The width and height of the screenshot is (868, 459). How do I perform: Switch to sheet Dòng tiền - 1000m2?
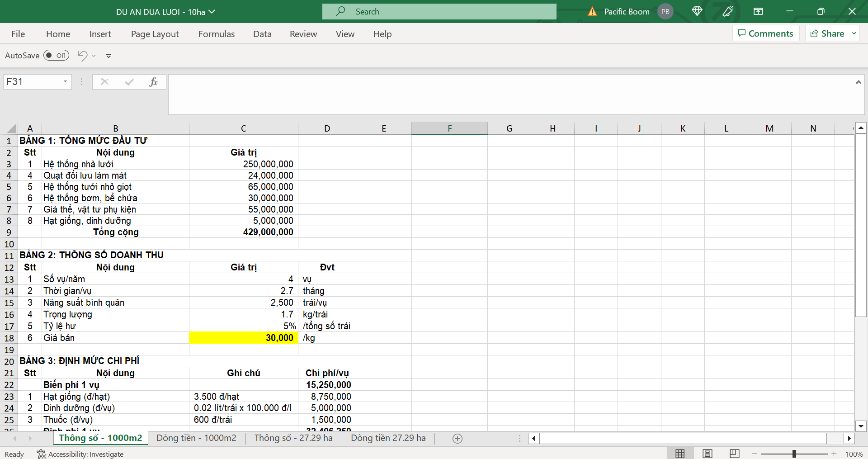196,438
